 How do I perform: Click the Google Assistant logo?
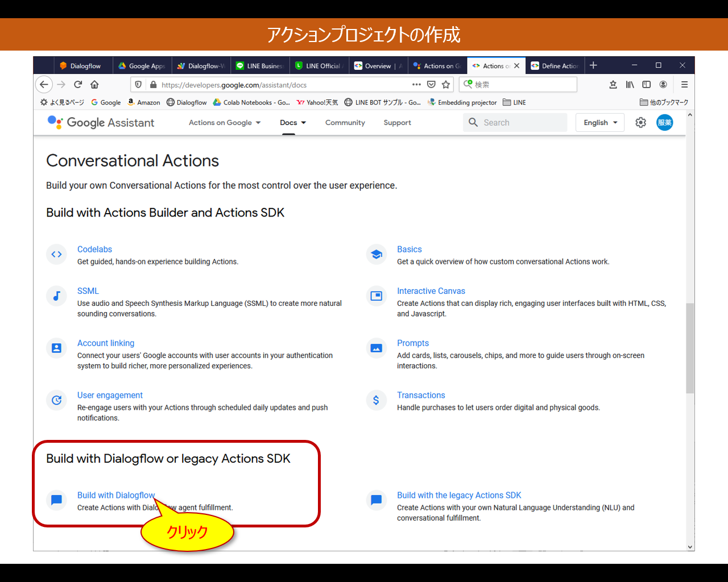pos(101,122)
